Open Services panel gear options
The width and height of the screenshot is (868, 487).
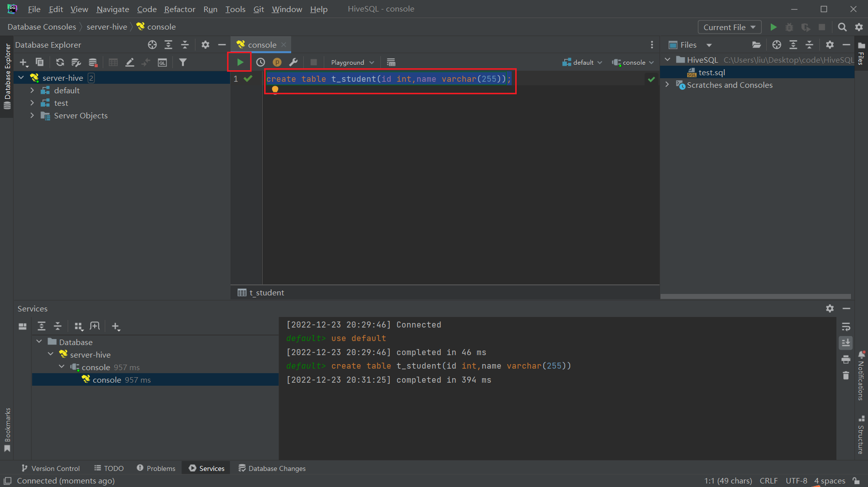pos(830,308)
